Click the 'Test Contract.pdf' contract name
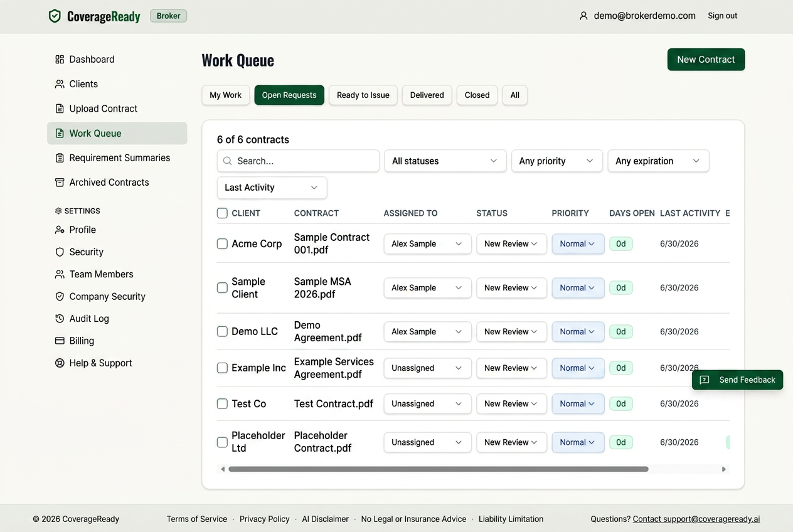793x532 pixels. [334, 404]
